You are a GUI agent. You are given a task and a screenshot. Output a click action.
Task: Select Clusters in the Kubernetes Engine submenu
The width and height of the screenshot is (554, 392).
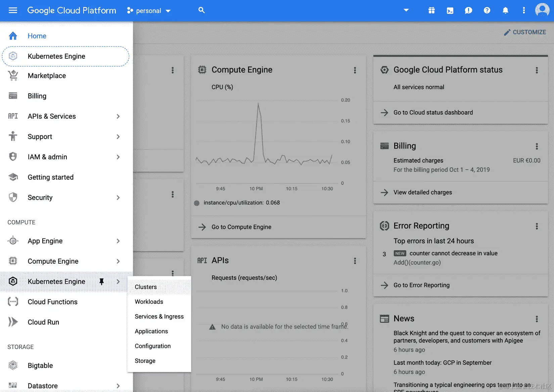(x=145, y=287)
